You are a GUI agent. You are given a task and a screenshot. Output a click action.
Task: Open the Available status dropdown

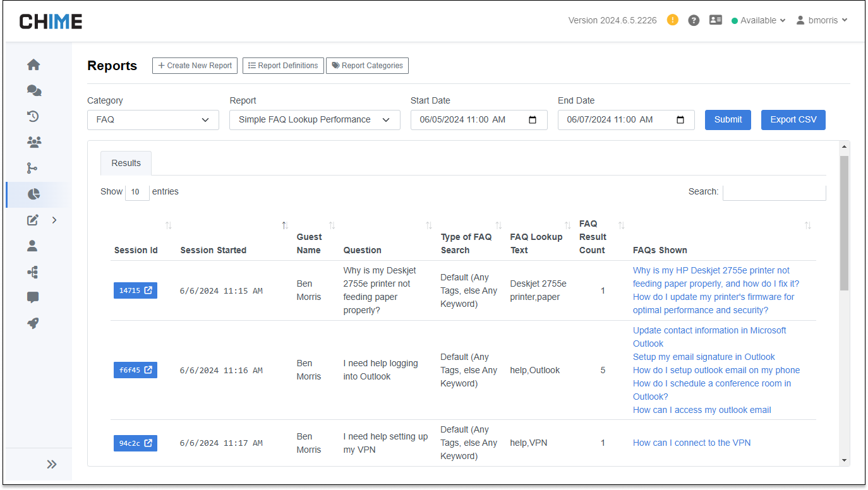tap(758, 20)
